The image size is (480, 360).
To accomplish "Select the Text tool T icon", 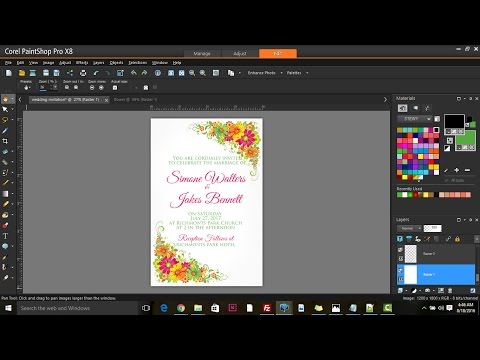I will pos(5,236).
